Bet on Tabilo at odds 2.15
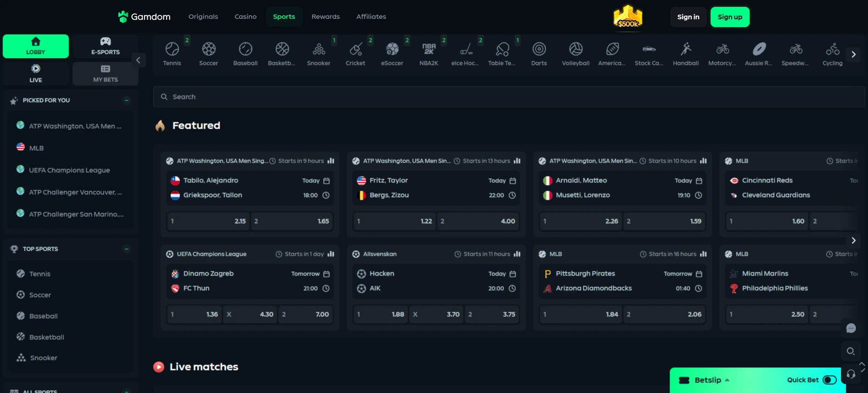The width and height of the screenshot is (868, 393). pyautogui.click(x=208, y=221)
